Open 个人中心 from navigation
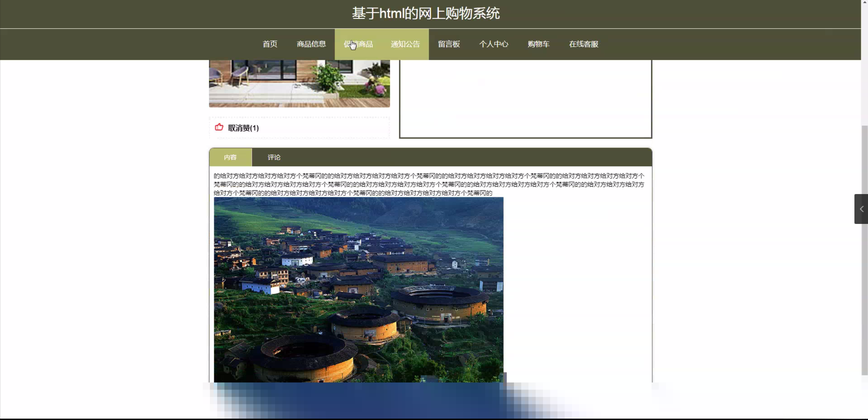The image size is (868, 420). pos(493,44)
